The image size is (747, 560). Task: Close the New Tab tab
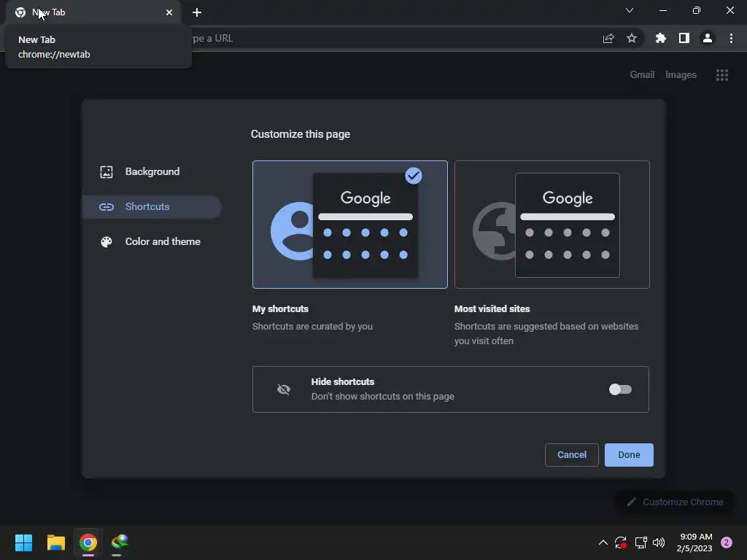click(169, 12)
